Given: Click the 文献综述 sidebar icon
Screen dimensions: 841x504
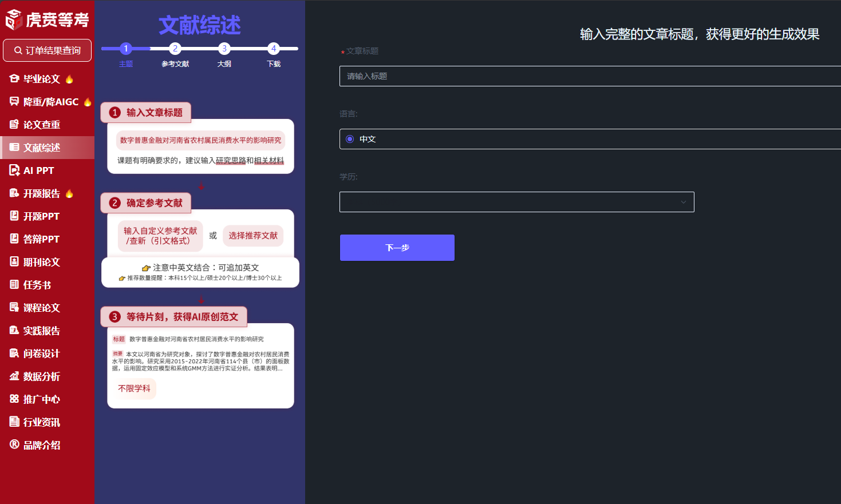Looking at the screenshot, I should [x=14, y=147].
